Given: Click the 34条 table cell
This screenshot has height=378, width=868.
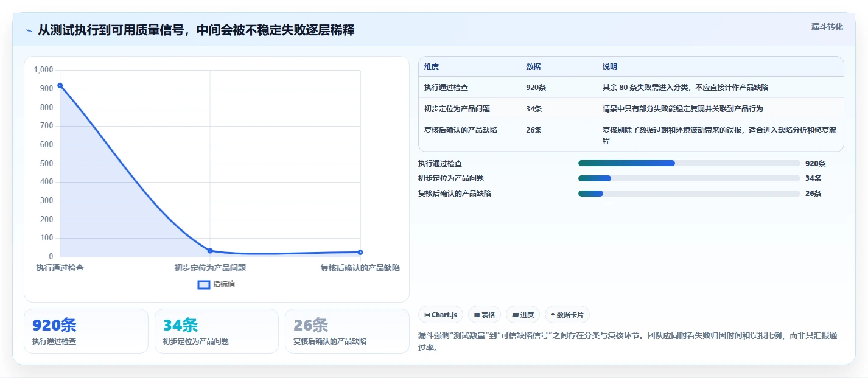Looking at the screenshot, I should [x=534, y=109].
